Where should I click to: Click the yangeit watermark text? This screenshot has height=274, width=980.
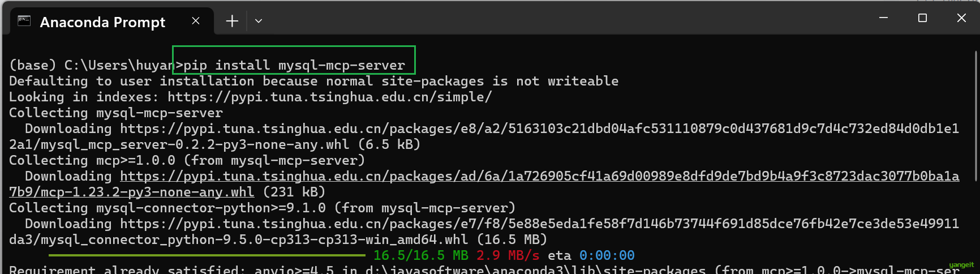point(961,265)
